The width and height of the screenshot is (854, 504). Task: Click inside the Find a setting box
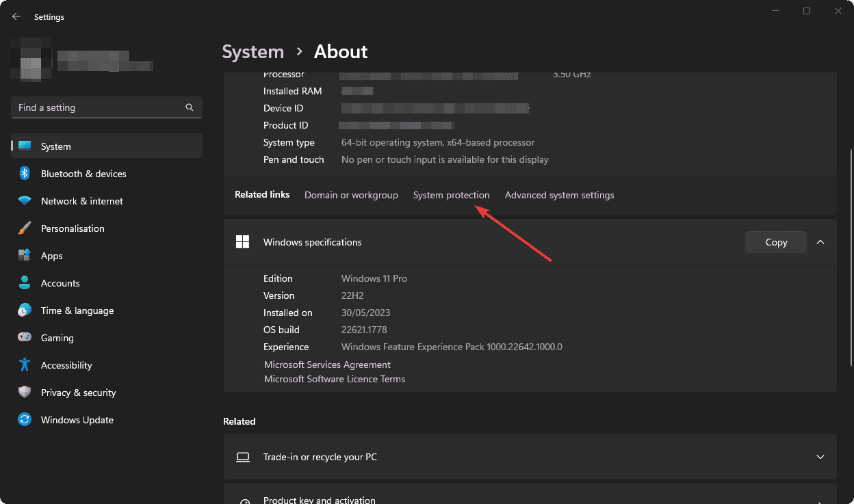click(96, 107)
